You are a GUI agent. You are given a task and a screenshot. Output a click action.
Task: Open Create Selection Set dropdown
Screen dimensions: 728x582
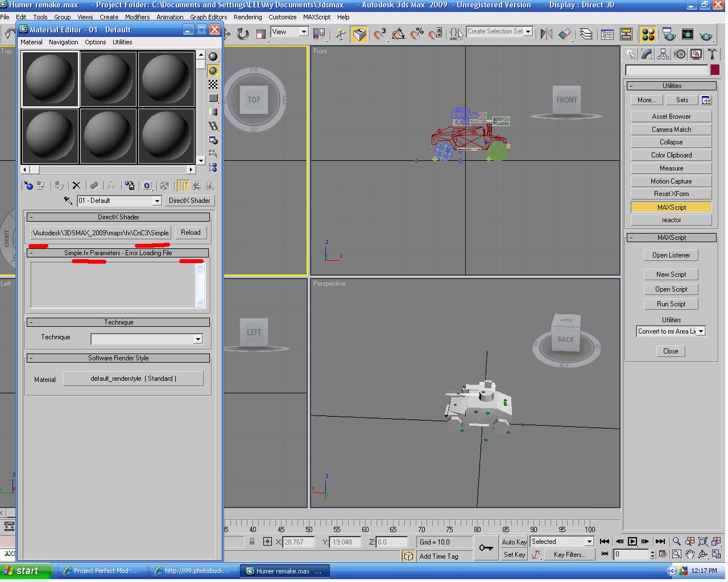pos(528,32)
